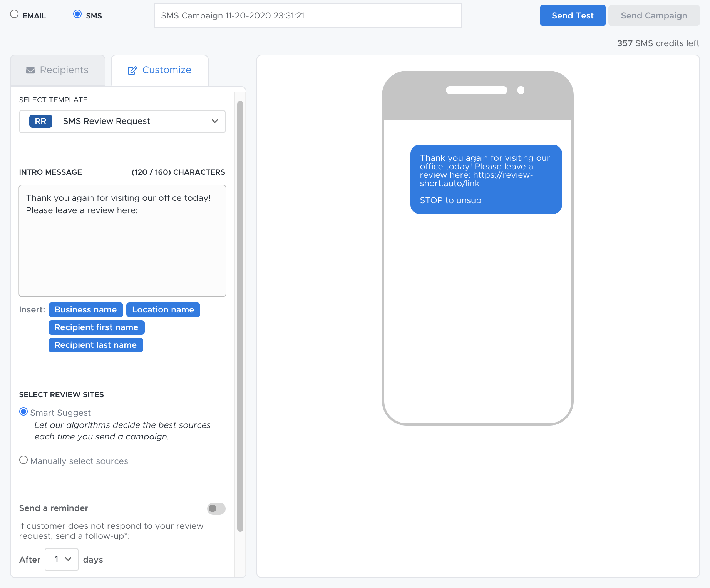This screenshot has height=588, width=710.
Task: Click the RR template badge
Action: [x=40, y=121]
